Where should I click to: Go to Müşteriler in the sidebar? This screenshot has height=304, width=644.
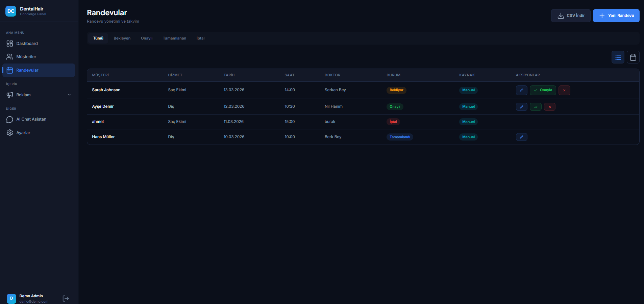pos(26,57)
